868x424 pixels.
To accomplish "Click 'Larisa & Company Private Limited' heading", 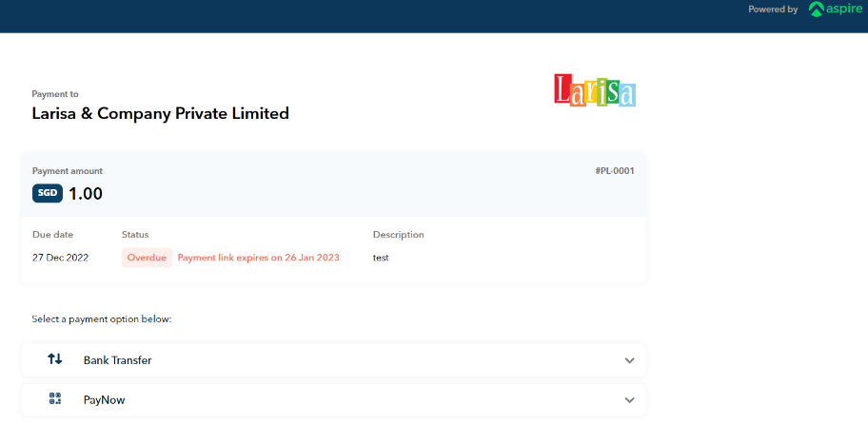I will click(x=161, y=113).
